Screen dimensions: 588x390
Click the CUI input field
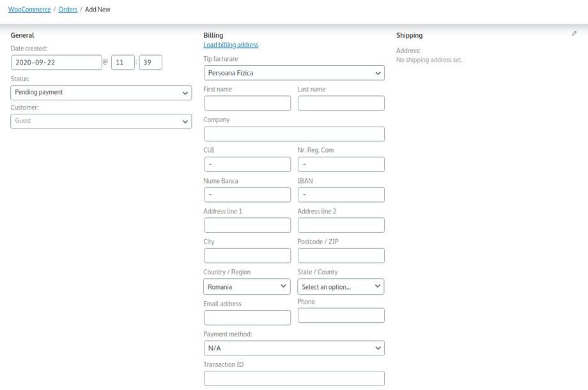pyautogui.click(x=247, y=164)
